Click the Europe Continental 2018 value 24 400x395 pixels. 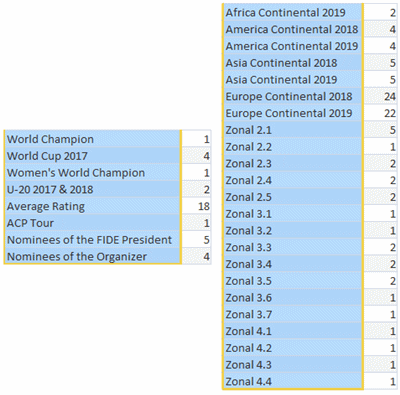[x=380, y=96]
